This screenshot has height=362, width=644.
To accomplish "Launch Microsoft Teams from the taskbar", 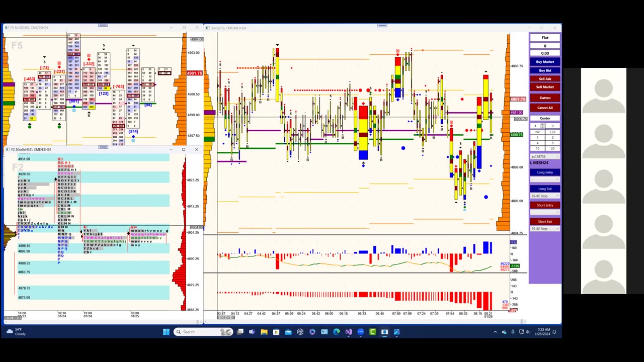I will tap(252, 332).
